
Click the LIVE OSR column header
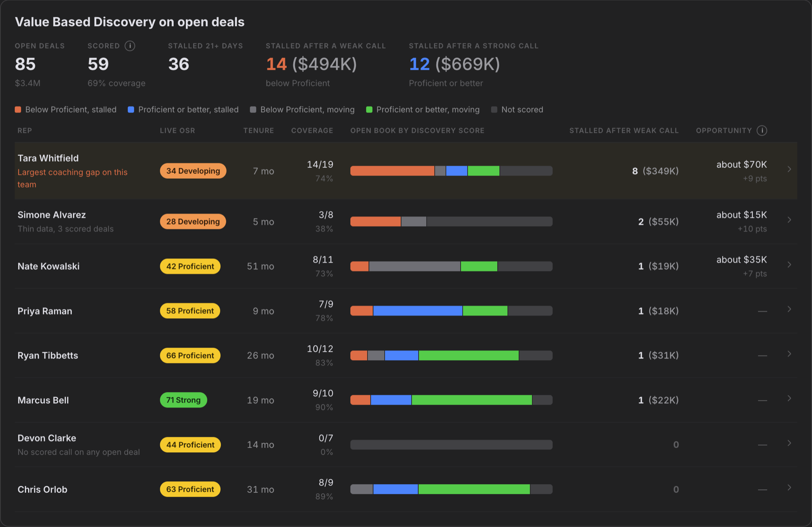pyautogui.click(x=177, y=130)
